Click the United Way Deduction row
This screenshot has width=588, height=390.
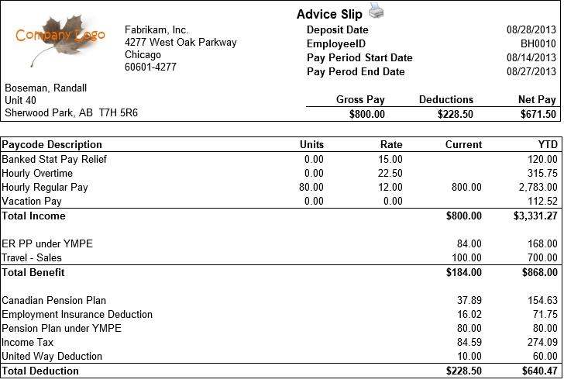pyautogui.click(x=52, y=357)
